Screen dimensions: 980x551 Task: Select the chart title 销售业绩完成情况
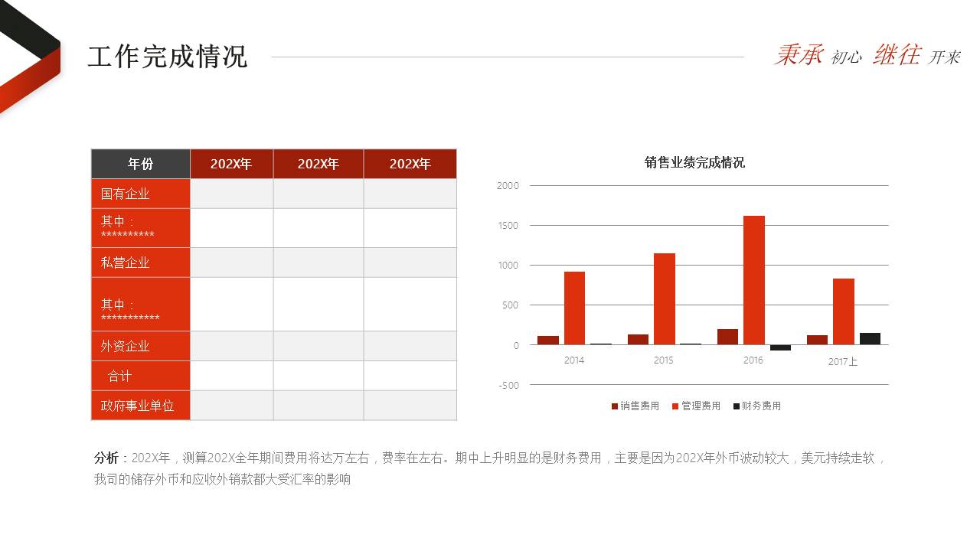(x=694, y=162)
